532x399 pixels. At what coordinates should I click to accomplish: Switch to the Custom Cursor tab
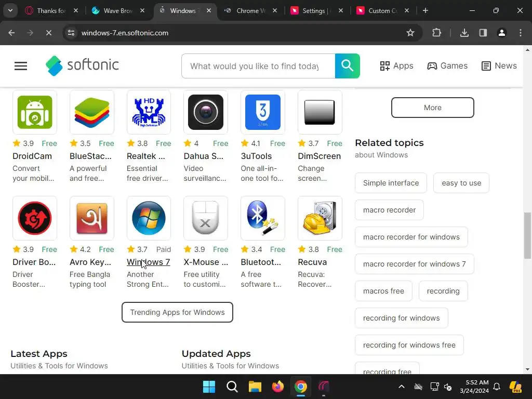[383, 10]
